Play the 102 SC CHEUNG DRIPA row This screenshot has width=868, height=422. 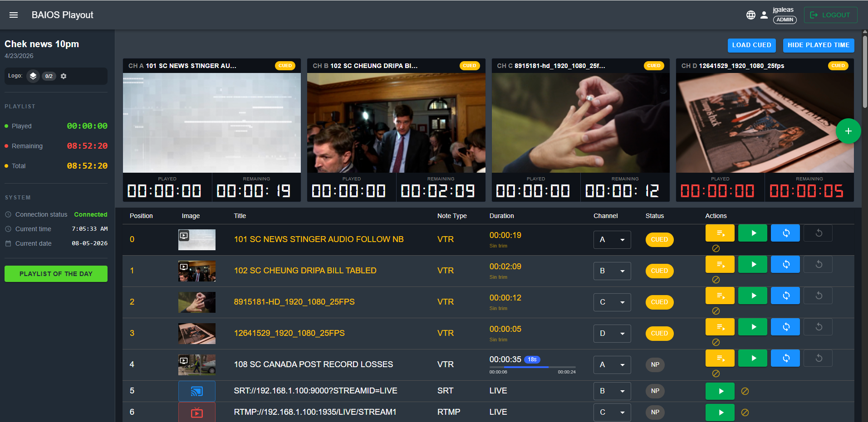[753, 264]
